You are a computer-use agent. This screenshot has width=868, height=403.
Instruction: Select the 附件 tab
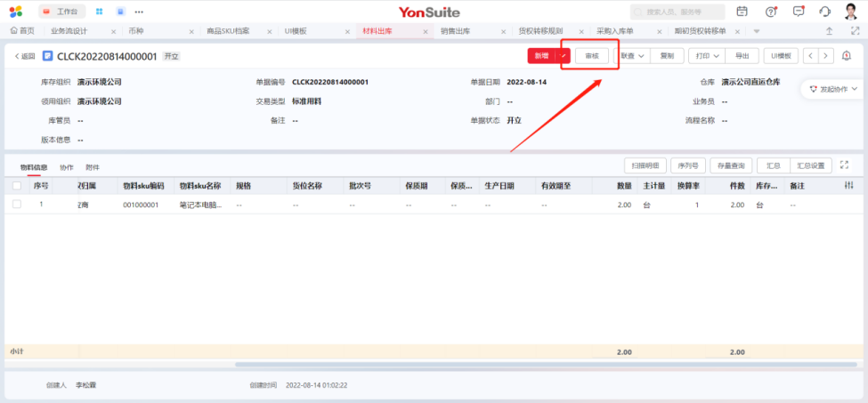click(x=93, y=167)
